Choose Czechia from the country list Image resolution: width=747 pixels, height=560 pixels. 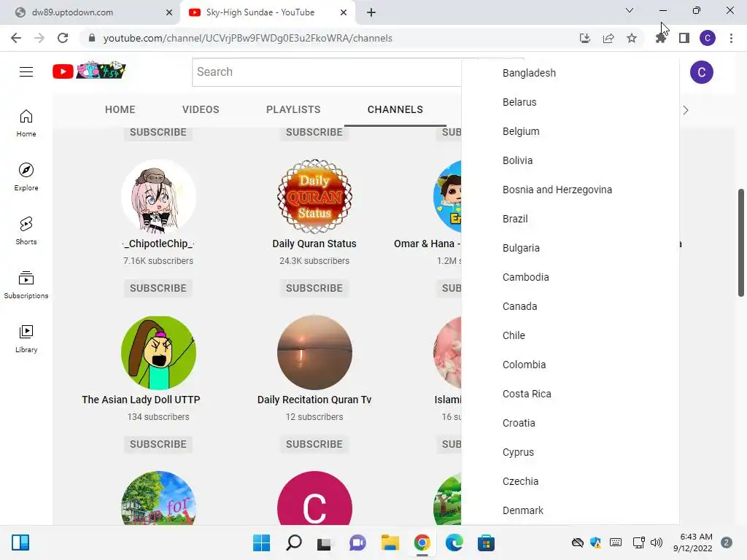pyautogui.click(x=570, y=481)
